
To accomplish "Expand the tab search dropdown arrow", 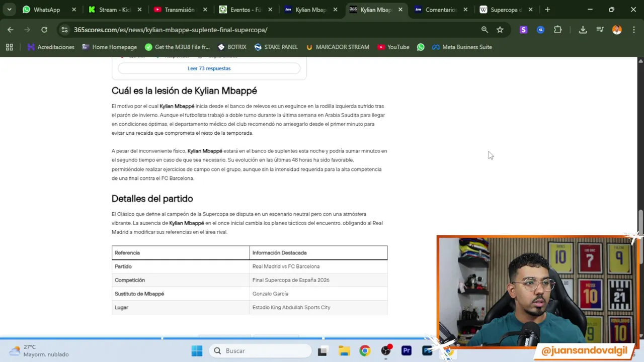I will tap(9, 10).
